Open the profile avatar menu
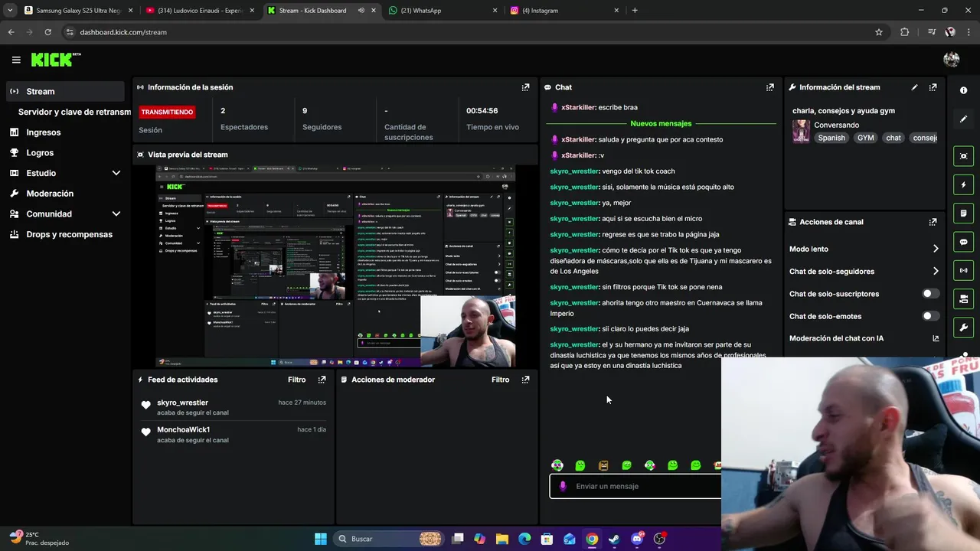Image resolution: width=980 pixels, height=551 pixels. 952,60
